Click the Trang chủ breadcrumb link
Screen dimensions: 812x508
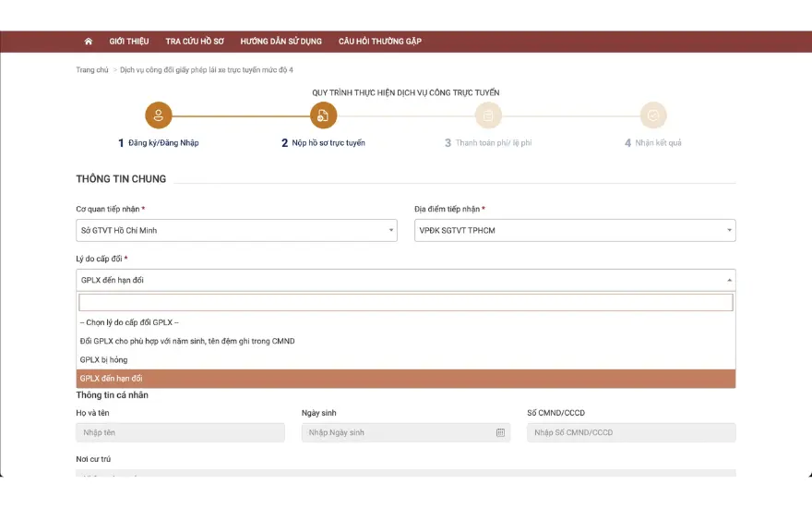click(x=92, y=70)
